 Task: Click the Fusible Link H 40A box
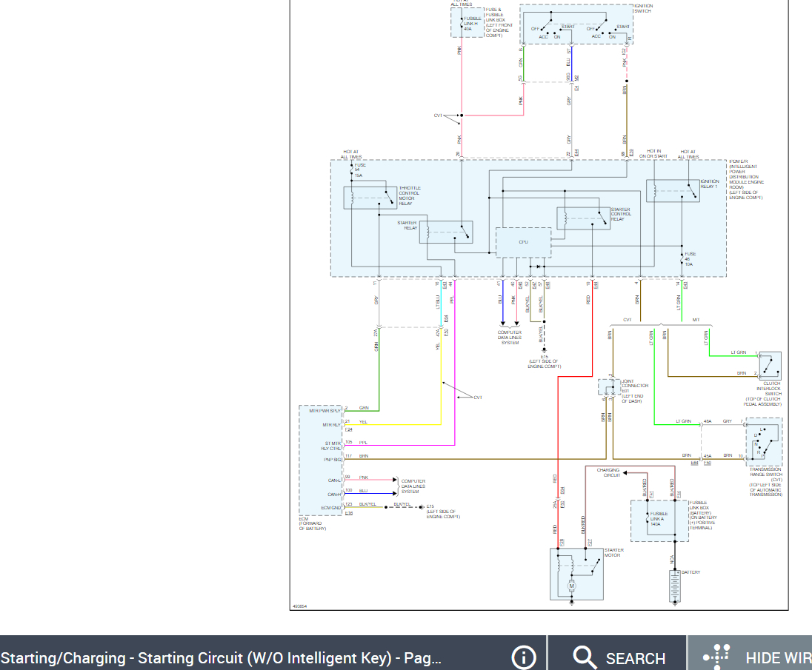pyautogui.click(x=467, y=21)
